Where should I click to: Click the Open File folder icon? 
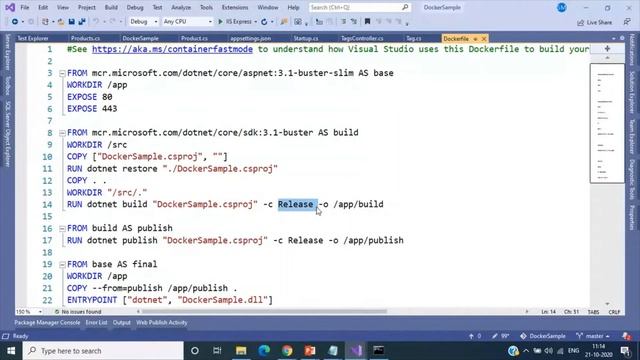61,22
